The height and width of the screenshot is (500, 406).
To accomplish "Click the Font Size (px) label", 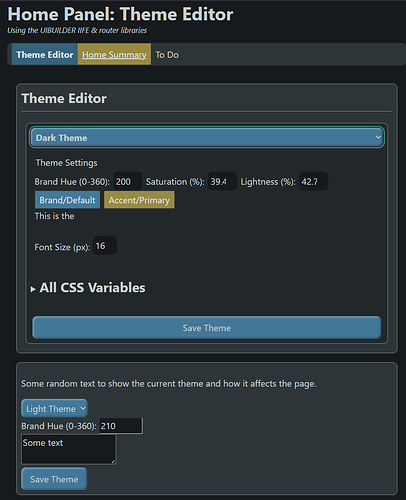I will point(62,247).
